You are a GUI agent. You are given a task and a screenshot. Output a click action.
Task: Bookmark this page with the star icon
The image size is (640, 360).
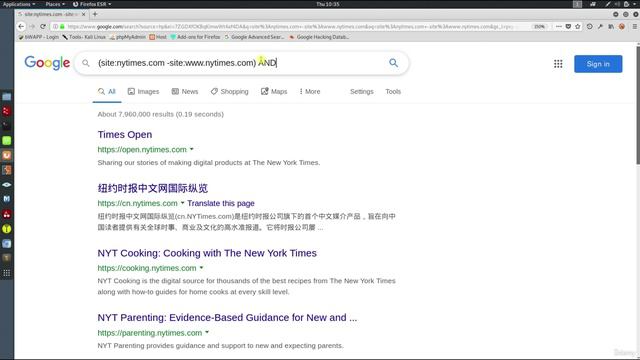[578, 27]
